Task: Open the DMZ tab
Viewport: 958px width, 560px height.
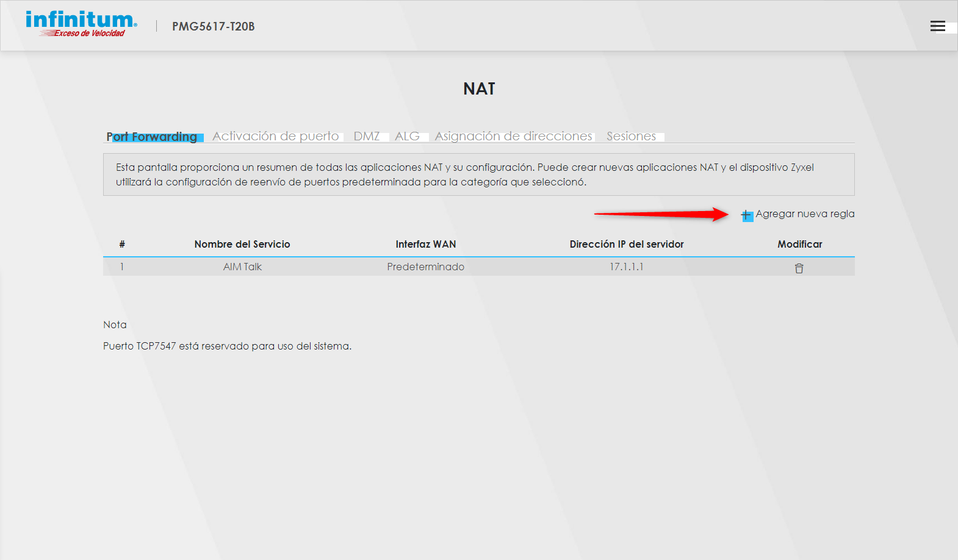Action: (367, 136)
